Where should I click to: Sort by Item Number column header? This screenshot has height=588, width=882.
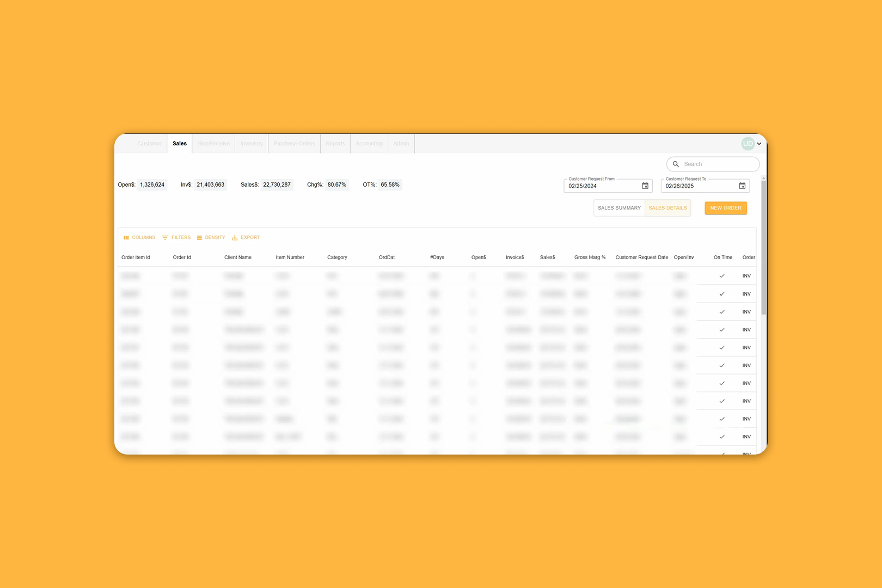click(290, 258)
